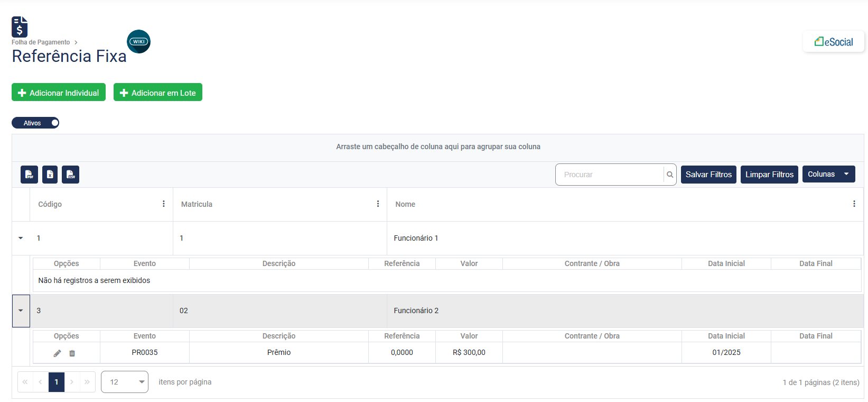Image resolution: width=868 pixels, height=402 pixels.
Task: Click the Salvar Filtros button
Action: coord(708,175)
